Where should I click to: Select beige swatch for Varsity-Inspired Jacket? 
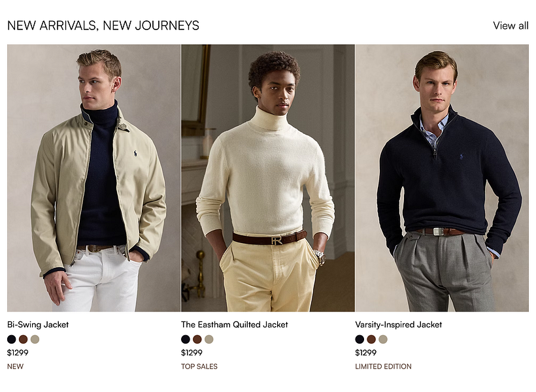tap(383, 339)
